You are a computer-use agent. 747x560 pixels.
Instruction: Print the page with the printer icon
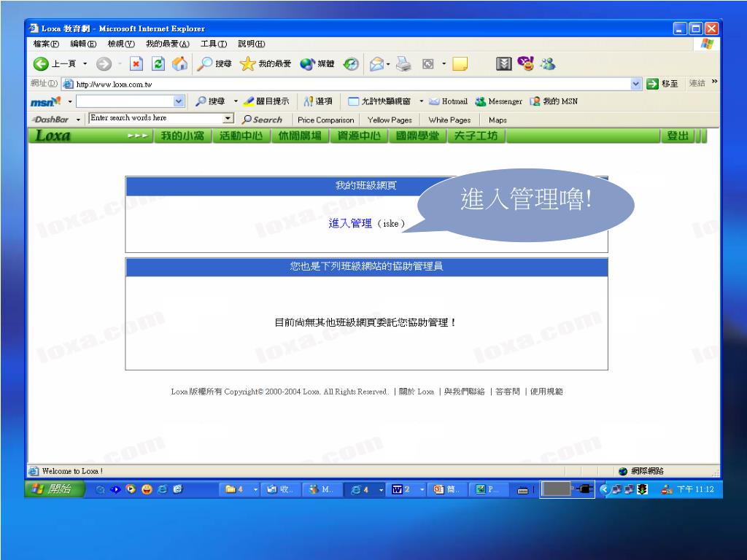click(403, 64)
